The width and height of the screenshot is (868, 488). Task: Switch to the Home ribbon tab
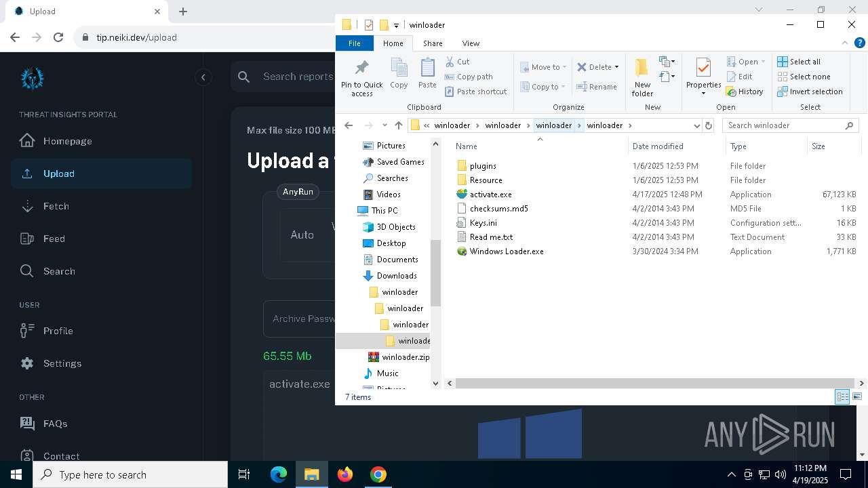point(393,43)
